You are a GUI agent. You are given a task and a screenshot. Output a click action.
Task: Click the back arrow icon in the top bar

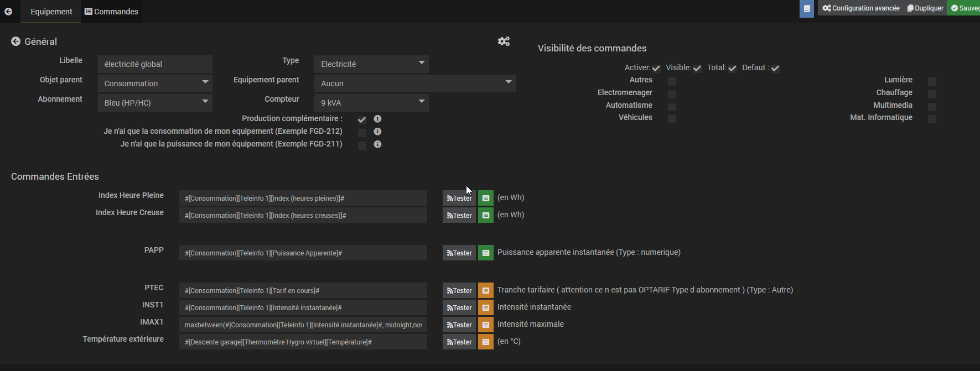coord(8,11)
